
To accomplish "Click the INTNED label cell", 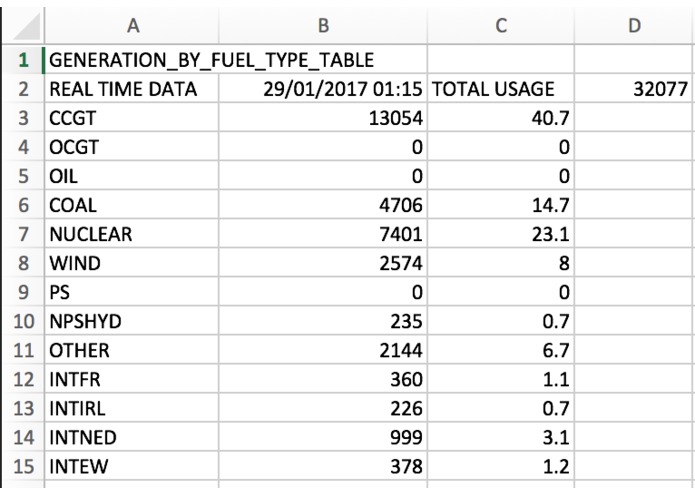I will 132,437.
